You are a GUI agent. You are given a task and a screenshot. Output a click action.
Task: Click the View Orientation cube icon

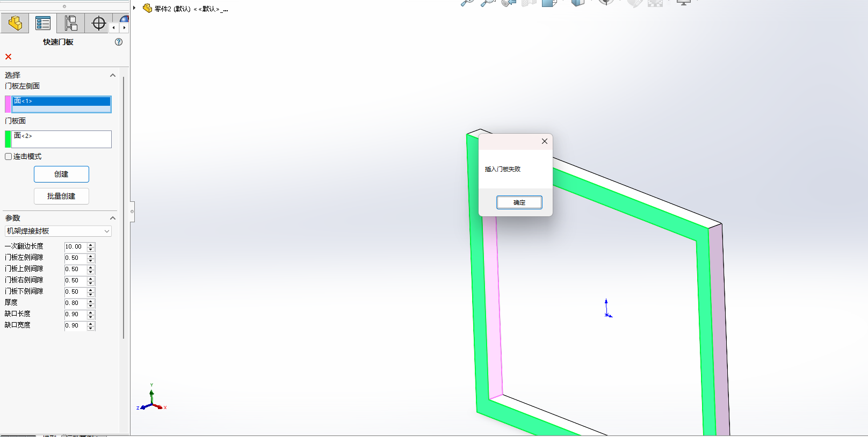[549, 2]
